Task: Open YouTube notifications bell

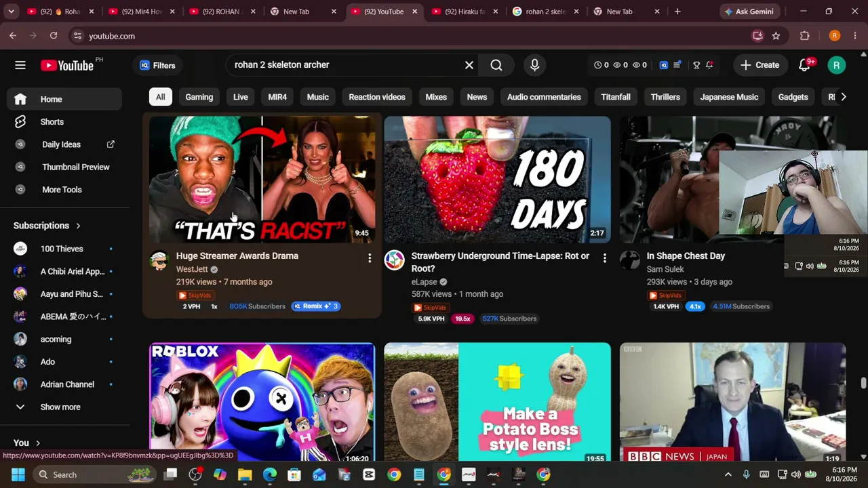Action: pyautogui.click(x=805, y=65)
